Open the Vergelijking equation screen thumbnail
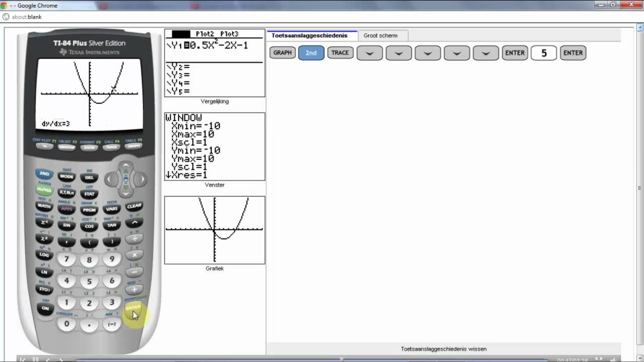 [x=215, y=63]
